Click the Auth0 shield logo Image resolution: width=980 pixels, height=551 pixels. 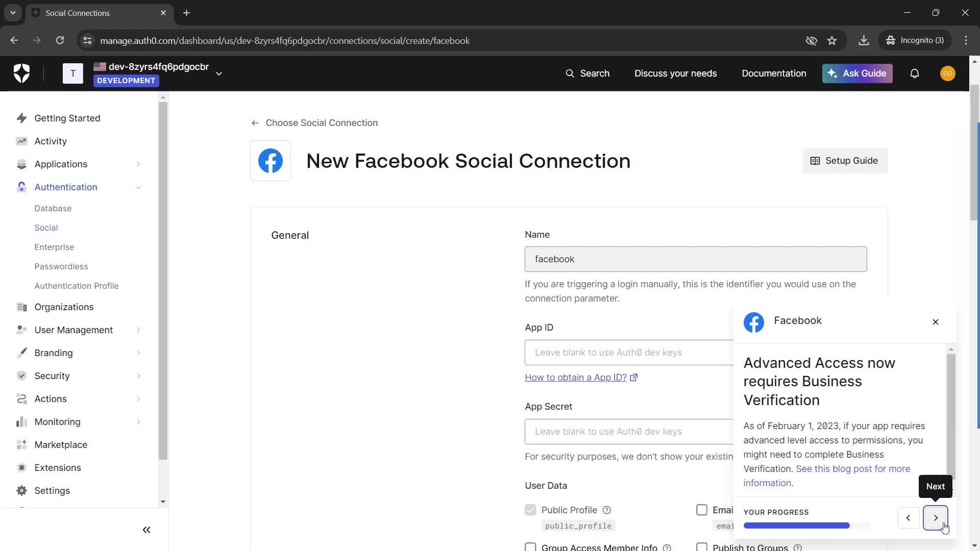(21, 73)
